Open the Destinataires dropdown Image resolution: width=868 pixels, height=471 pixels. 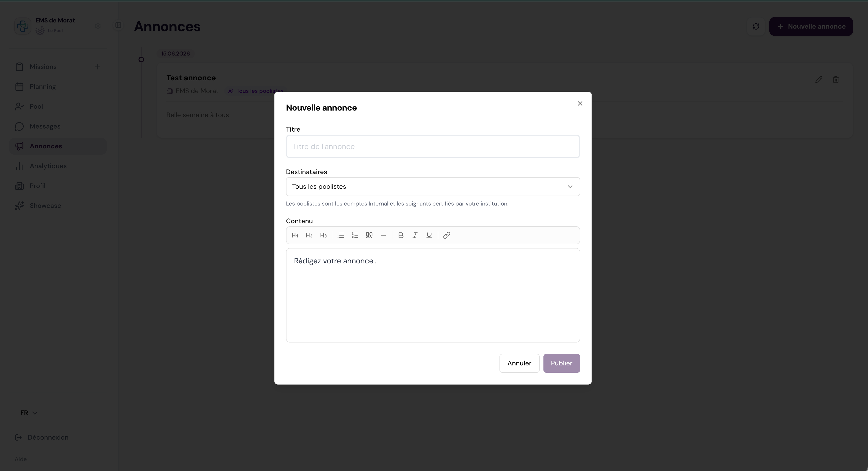(x=433, y=187)
